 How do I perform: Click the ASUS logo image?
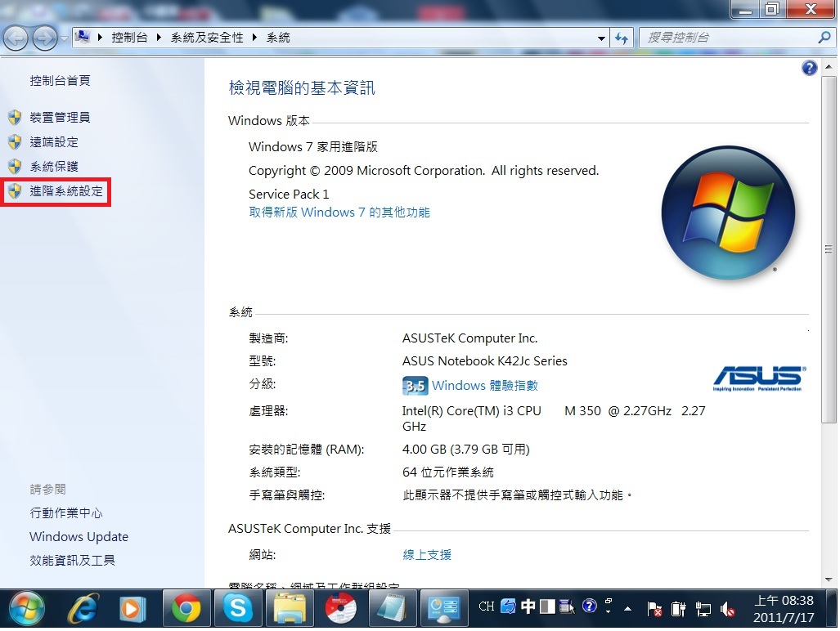(759, 378)
